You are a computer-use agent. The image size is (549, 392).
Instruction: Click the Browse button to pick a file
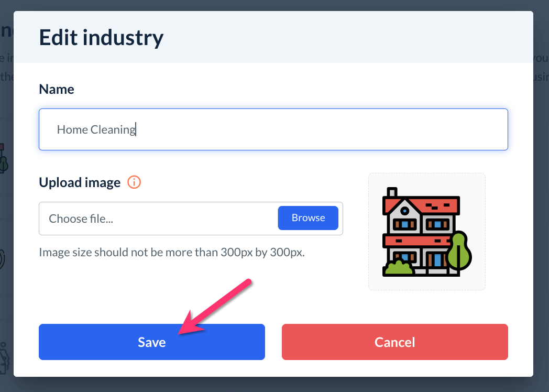tap(308, 218)
